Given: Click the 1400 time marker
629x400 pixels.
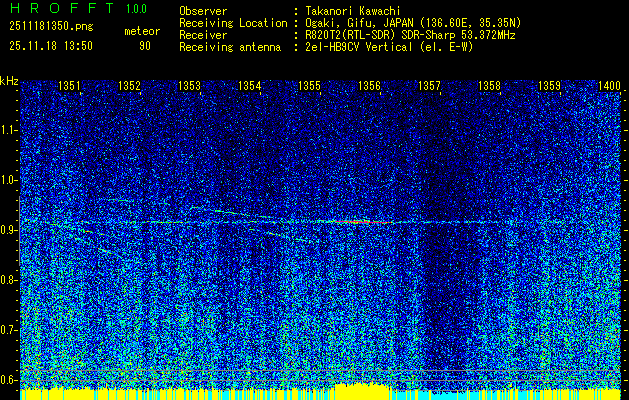Looking at the screenshot, I should pyautogui.click(x=609, y=85).
